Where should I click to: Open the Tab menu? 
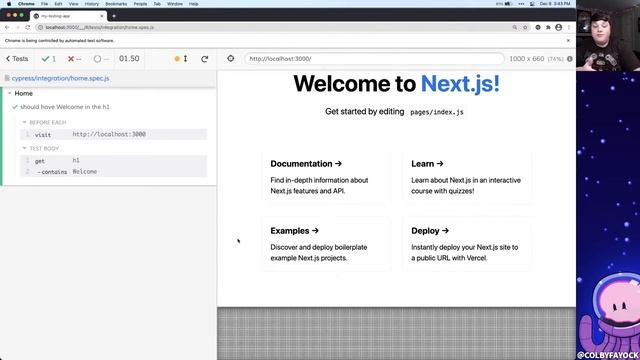click(x=157, y=4)
